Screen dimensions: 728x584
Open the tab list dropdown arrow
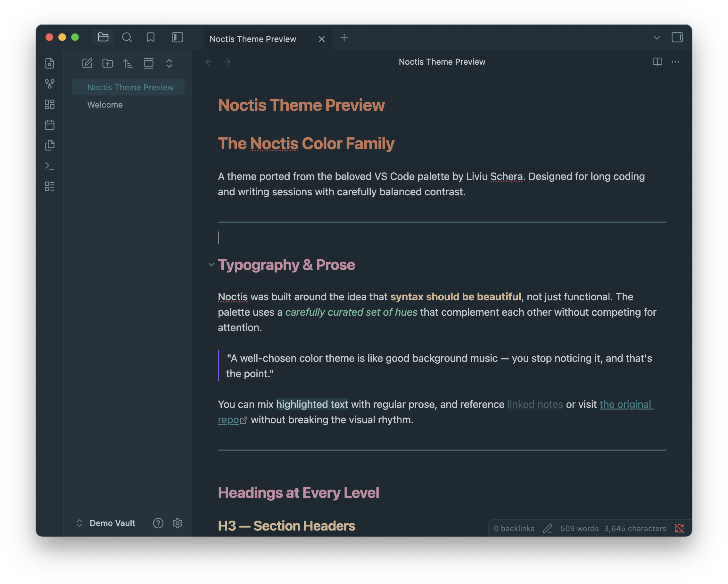coord(657,38)
